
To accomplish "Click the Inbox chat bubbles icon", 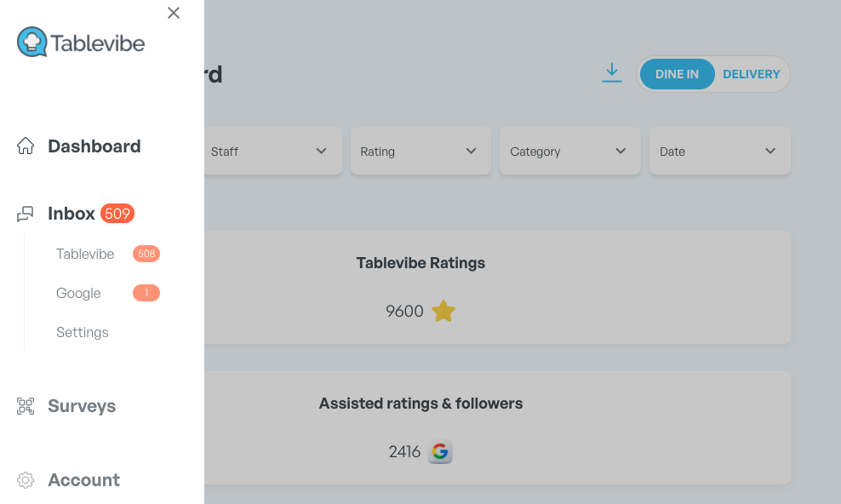I will 26,214.
